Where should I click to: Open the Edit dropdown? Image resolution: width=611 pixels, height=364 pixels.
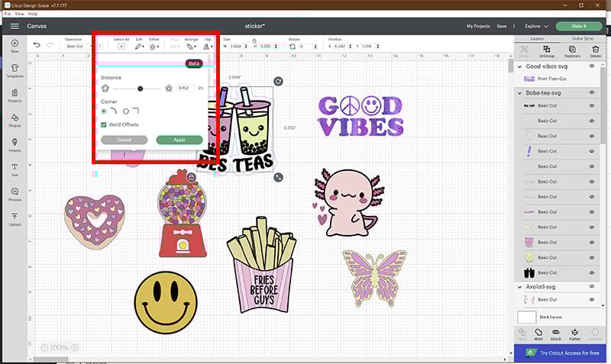pyautogui.click(x=139, y=47)
